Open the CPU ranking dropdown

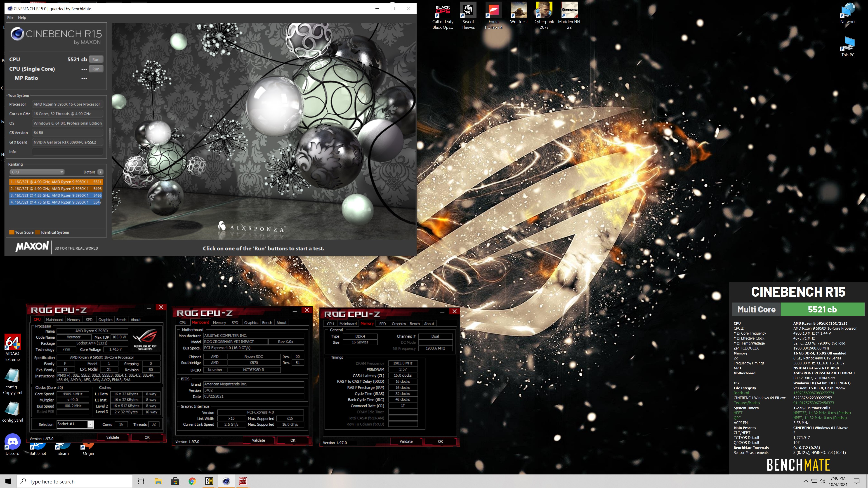pyautogui.click(x=37, y=172)
